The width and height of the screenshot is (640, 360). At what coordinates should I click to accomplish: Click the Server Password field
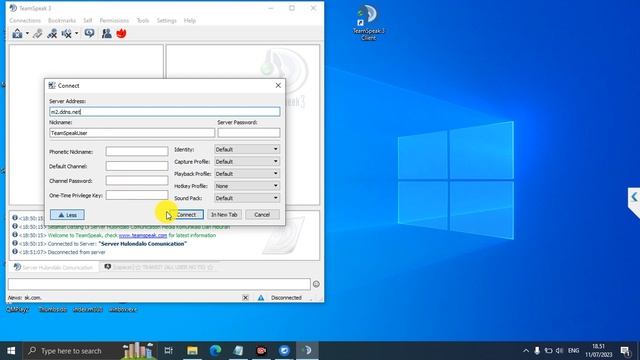point(249,133)
